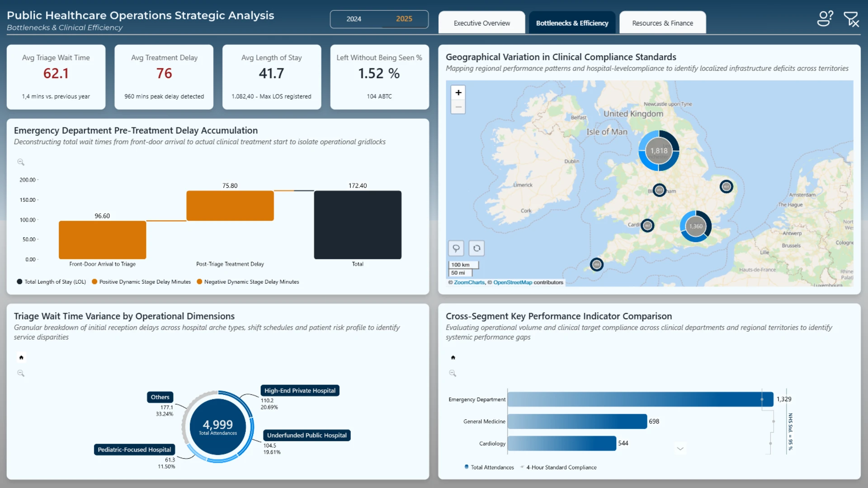Expand more departments with the down chevron

(x=680, y=449)
